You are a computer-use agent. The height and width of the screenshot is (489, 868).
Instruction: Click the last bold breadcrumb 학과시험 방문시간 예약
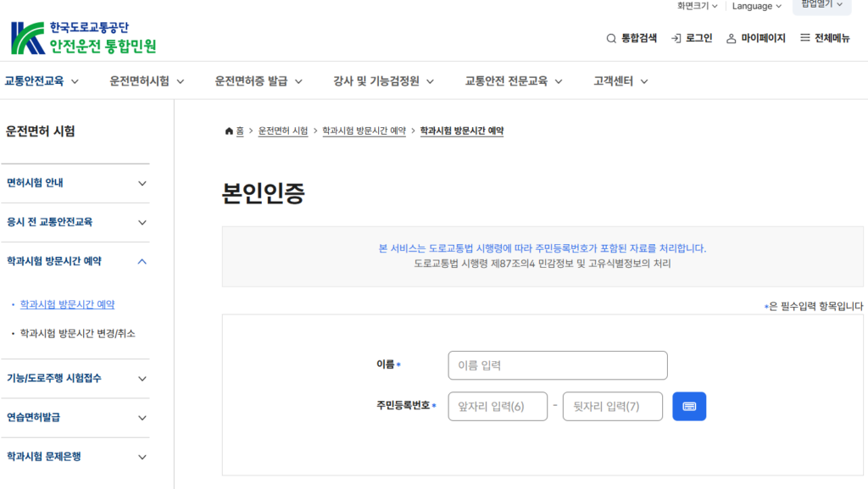[462, 131]
